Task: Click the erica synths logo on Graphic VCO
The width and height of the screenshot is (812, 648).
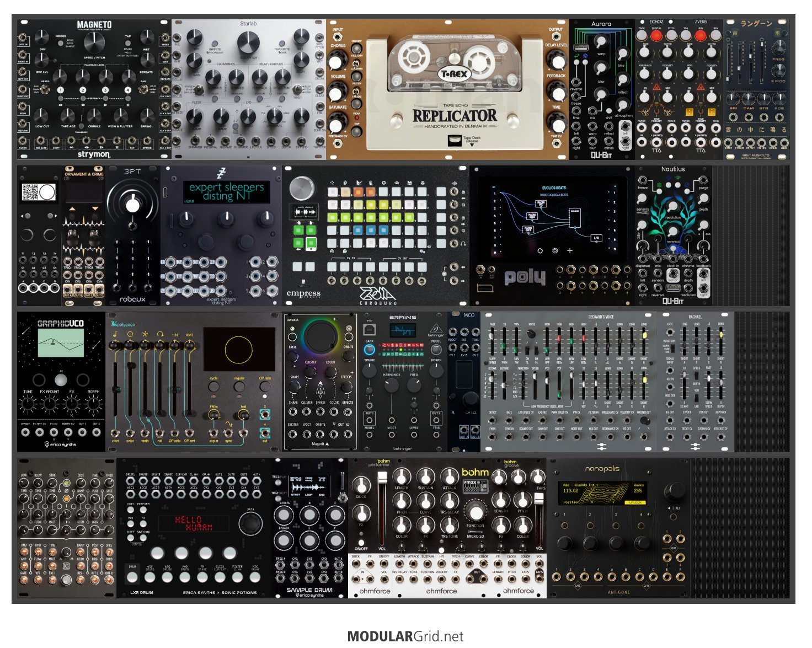Action: point(61,445)
